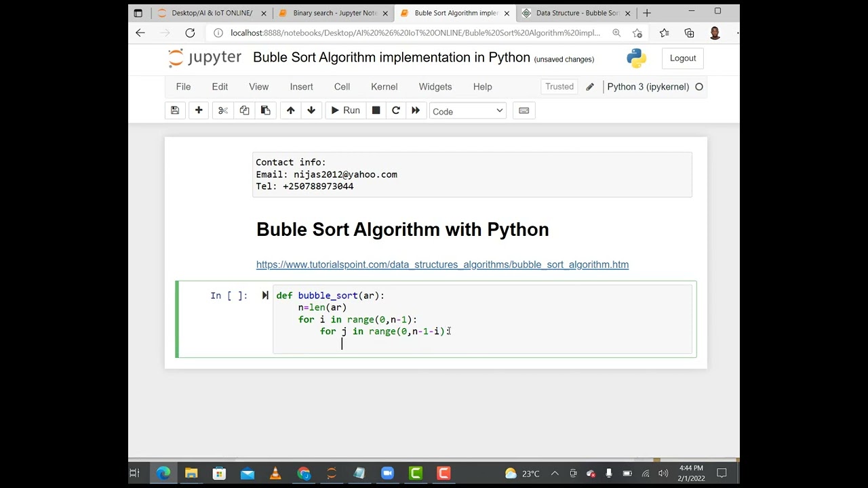
Task: Open the Kernel menu
Action: 384,87
